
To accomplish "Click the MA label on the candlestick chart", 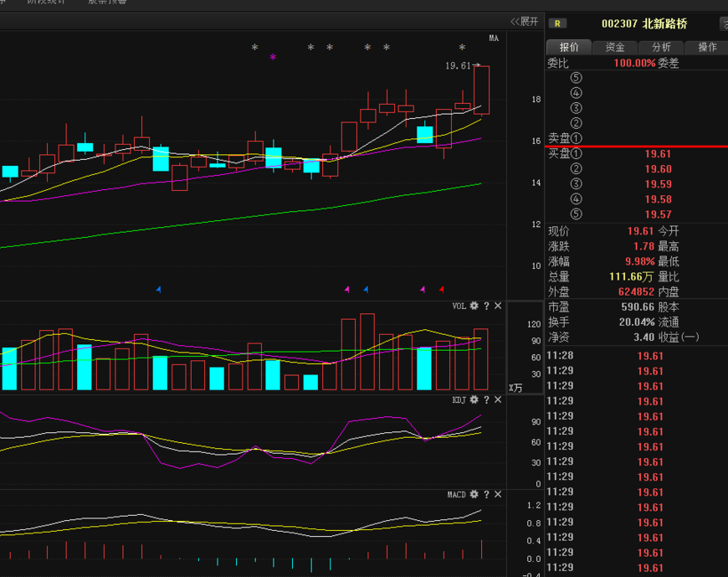I will [494, 38].
